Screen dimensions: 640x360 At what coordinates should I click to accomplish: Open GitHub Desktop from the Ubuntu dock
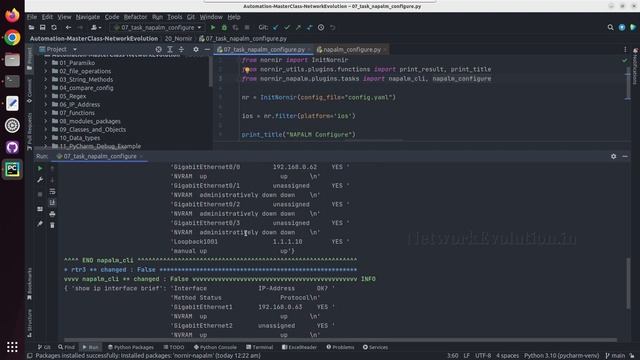[12, 147]
